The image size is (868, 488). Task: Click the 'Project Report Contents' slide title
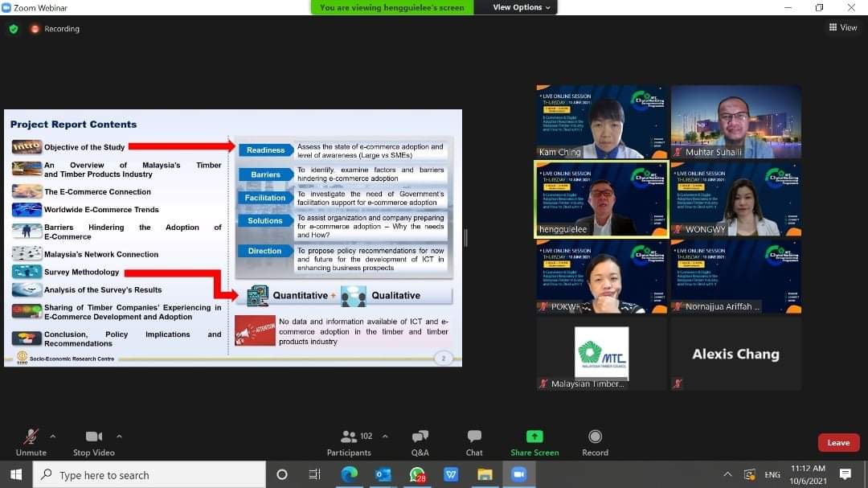(x=73, y=125)
